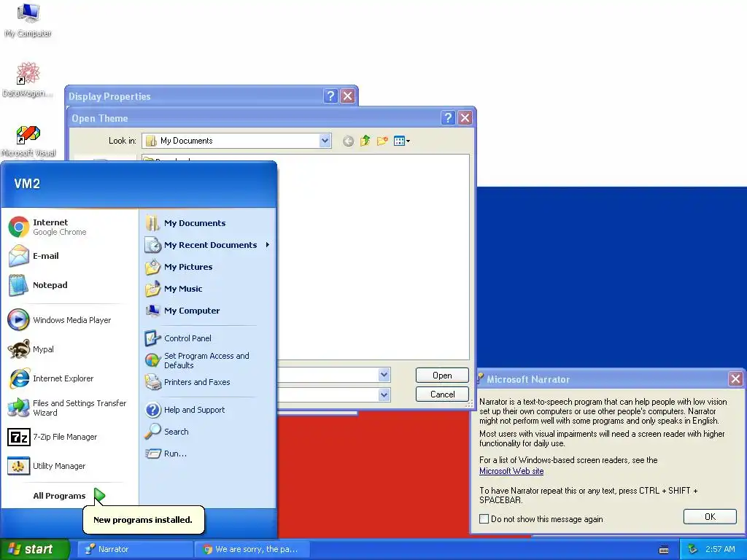The width and height of the screenshot is (747, 560).
Task: Expand My Recent Documents submenu
Action: [x=207, y=245]
